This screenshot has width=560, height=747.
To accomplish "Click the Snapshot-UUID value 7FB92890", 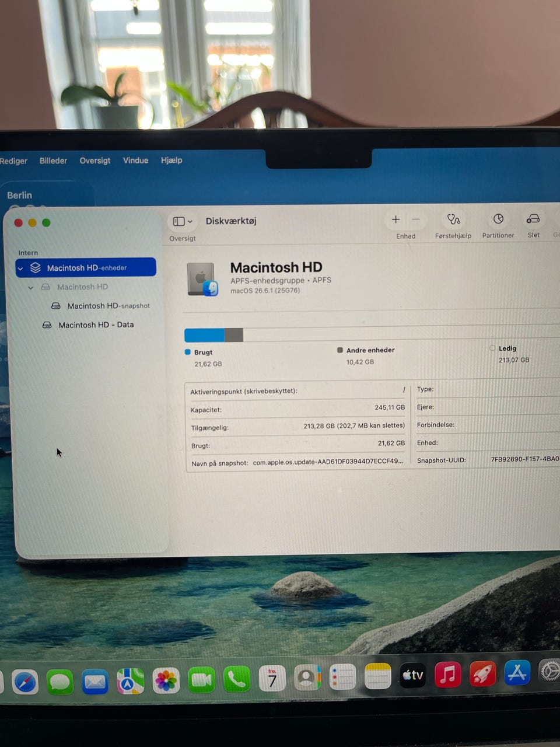I will coord(525,459).
